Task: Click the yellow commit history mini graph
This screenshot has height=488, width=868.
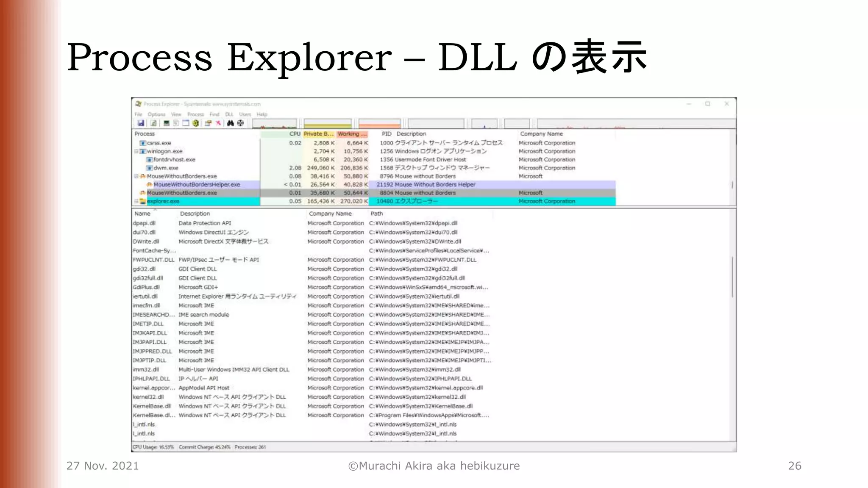Action: pyautogui.click(x=328, y=124)
